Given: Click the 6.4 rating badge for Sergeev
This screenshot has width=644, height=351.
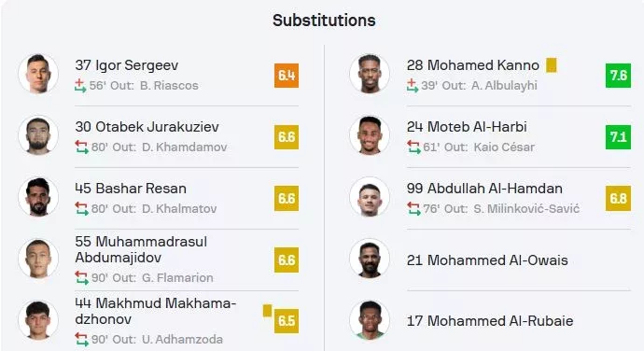Looking at the screenshot, I should pyautogui.click(x=287, y=76).
